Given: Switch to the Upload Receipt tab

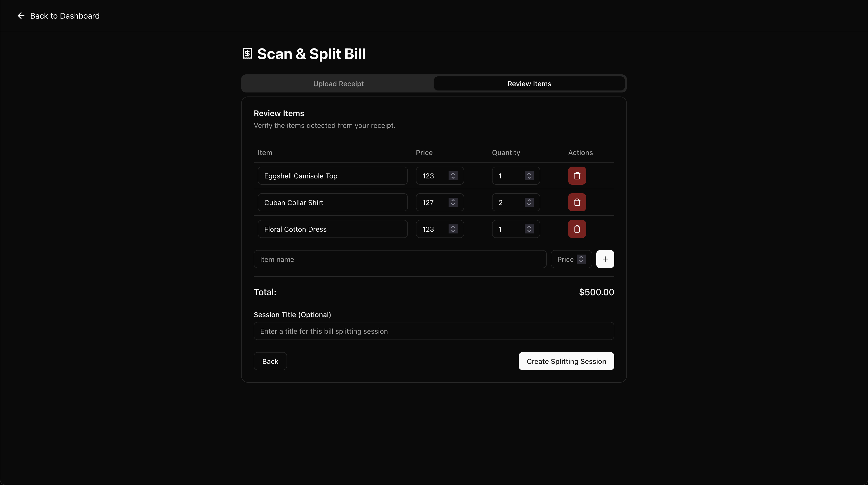Looking at the screenshot, I should pyautogui.click(x=338, y=84).
